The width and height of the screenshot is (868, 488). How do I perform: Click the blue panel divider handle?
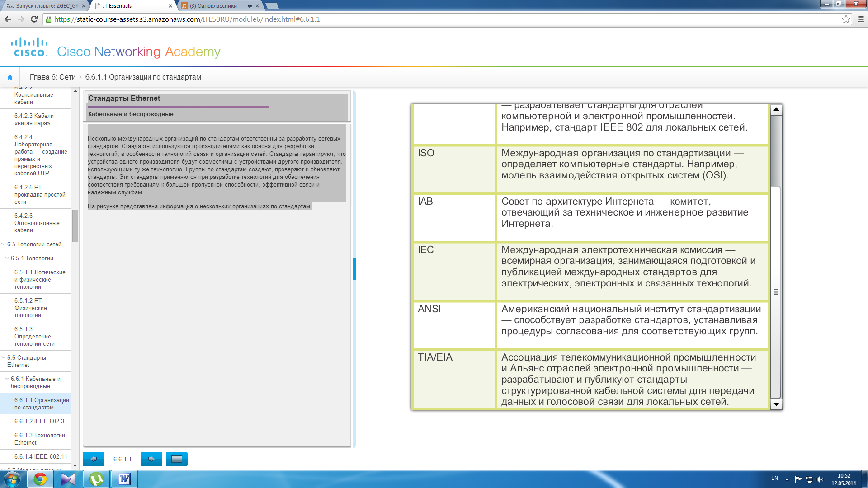354,269
